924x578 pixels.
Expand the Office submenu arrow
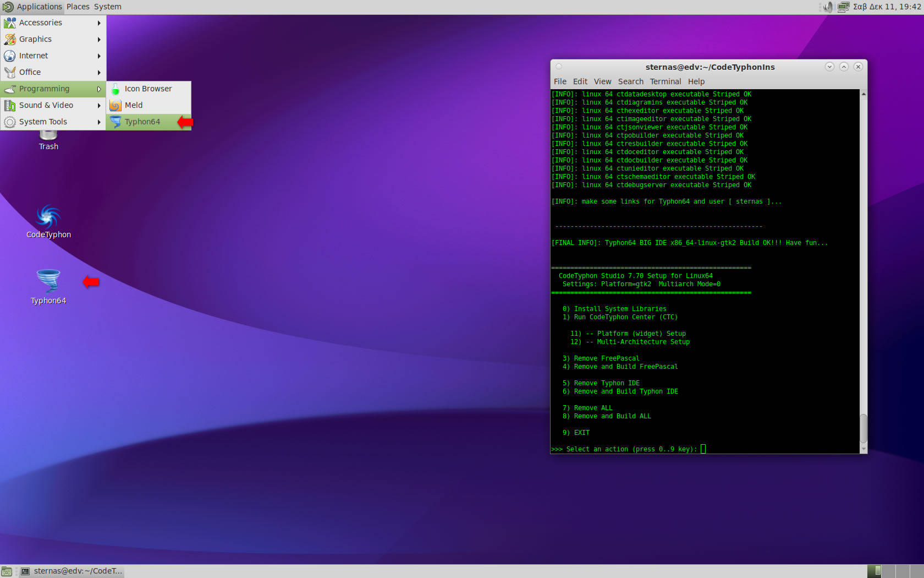pyautogui.click(x=99, y=72)
